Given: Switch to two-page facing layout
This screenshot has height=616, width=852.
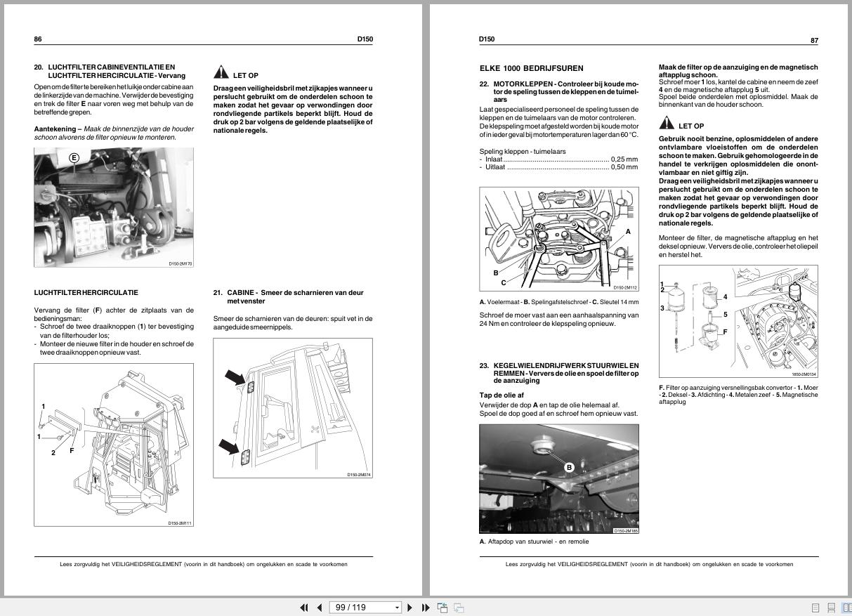Looking at the screenshot, I should click(x=846, y=608).
